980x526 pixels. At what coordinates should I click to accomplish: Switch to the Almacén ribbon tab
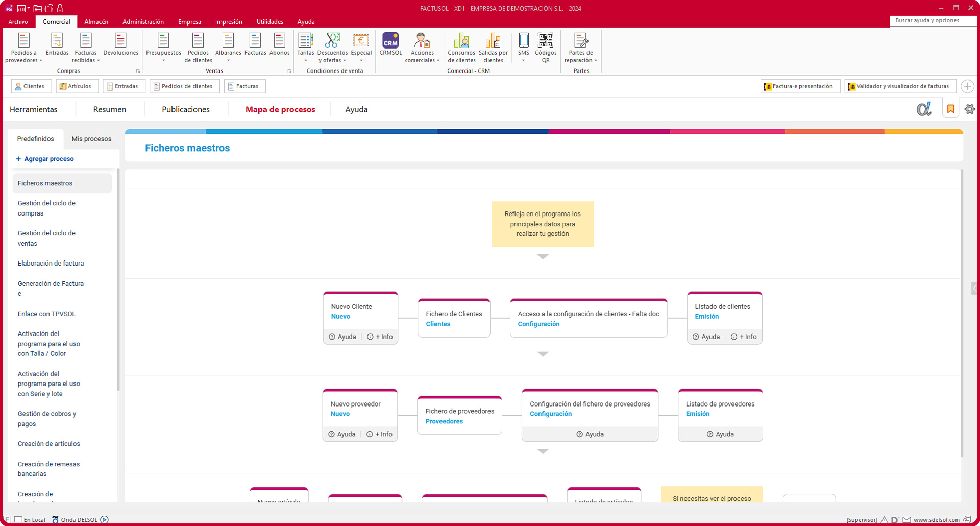pos(96,22)
